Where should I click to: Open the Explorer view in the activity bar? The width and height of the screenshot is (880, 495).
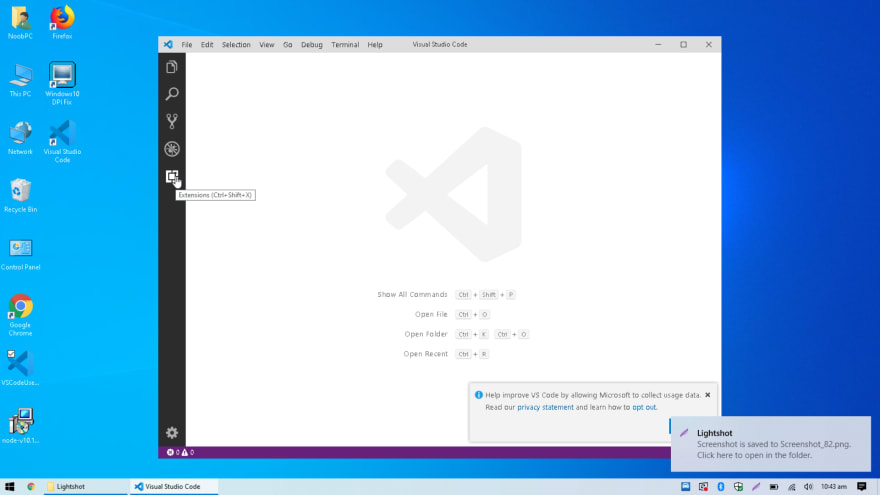(172, 67)
